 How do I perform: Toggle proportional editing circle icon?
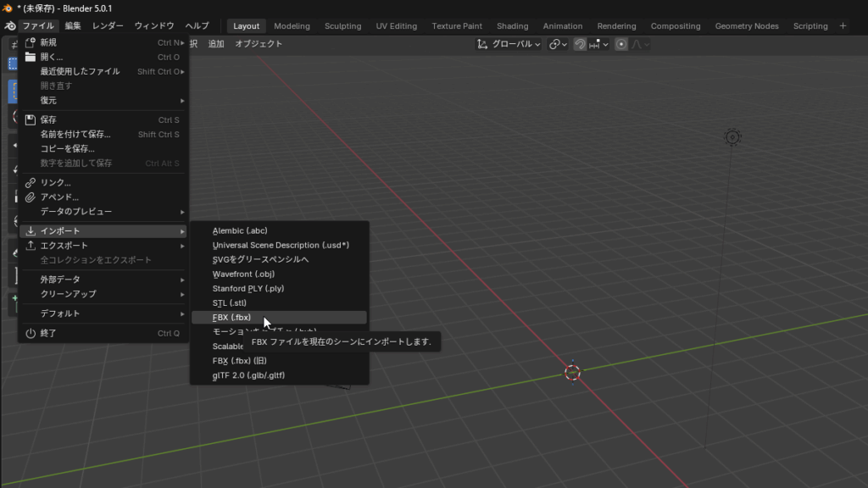(621, 44)
